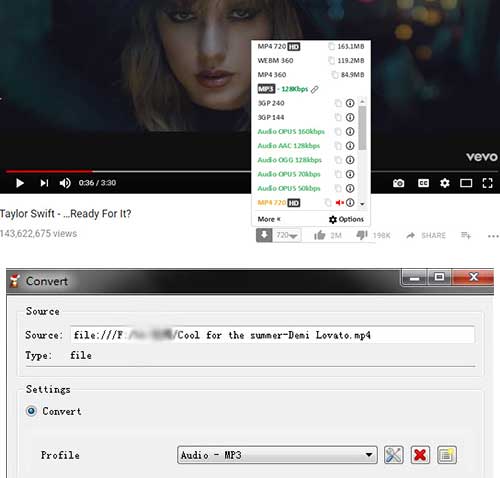500x478 pixels.
Task: Select the orange MP4 720 HD no-audio option
Action: pyautogui.click(x=279, y=203)
